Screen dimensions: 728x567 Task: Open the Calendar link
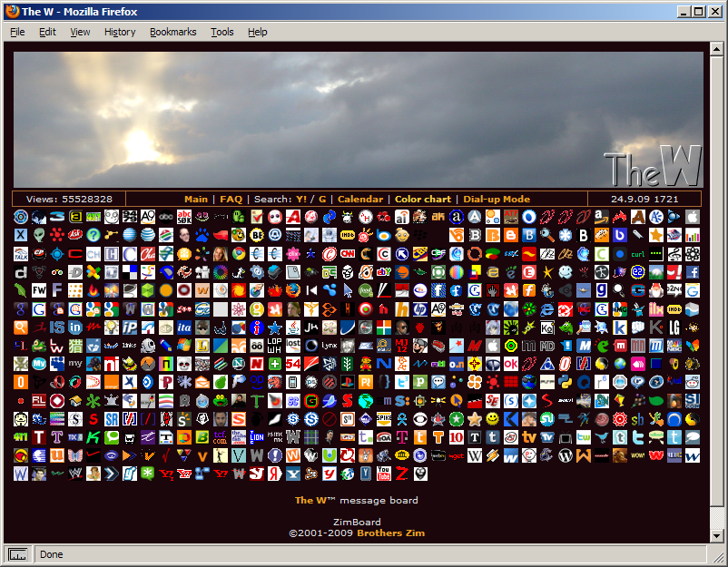click(x=360, y=199)
